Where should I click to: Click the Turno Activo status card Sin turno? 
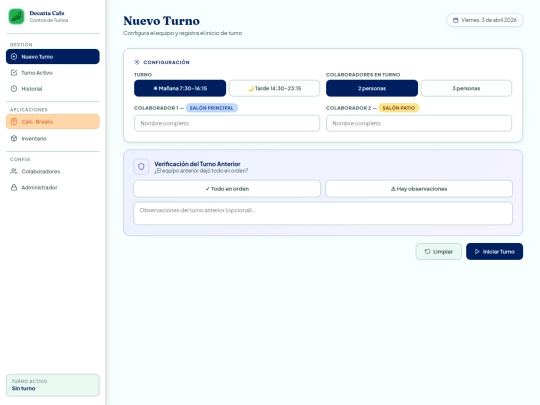[53, 385]
